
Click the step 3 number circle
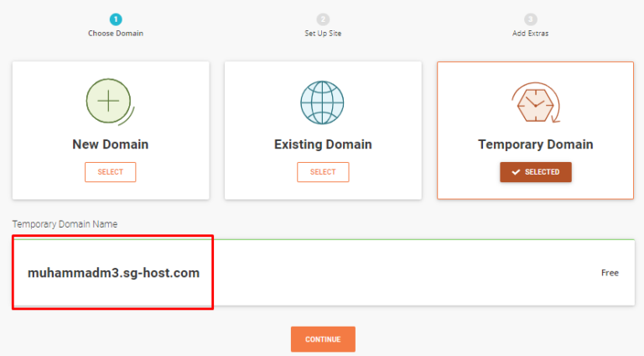point(530,19)
